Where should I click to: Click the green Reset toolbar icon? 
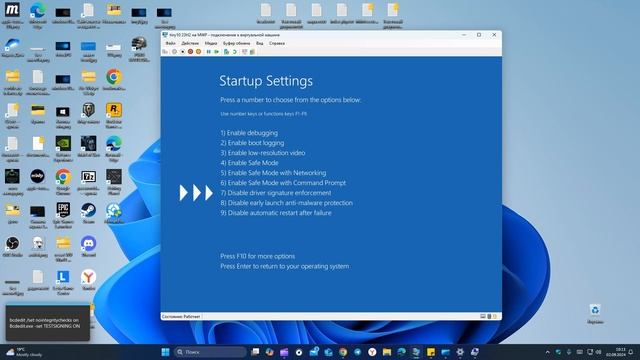pyautogui.click(x=217, y=52)
